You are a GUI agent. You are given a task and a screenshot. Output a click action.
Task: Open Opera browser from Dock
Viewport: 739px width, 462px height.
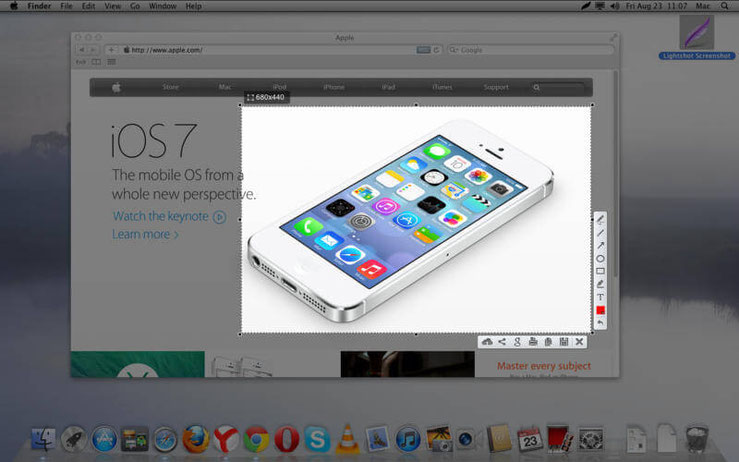tap(287, 439)
